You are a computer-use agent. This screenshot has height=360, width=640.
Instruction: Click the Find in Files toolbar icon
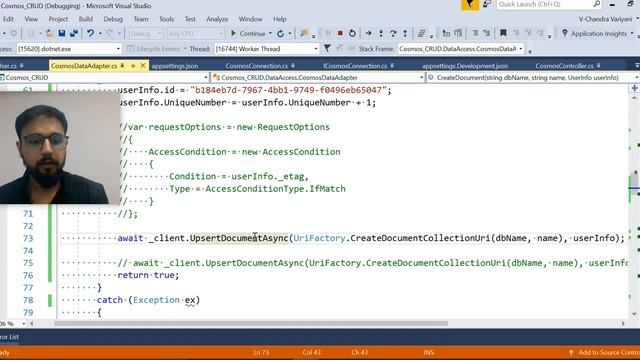pyautogui.click(x=304, y=33)
